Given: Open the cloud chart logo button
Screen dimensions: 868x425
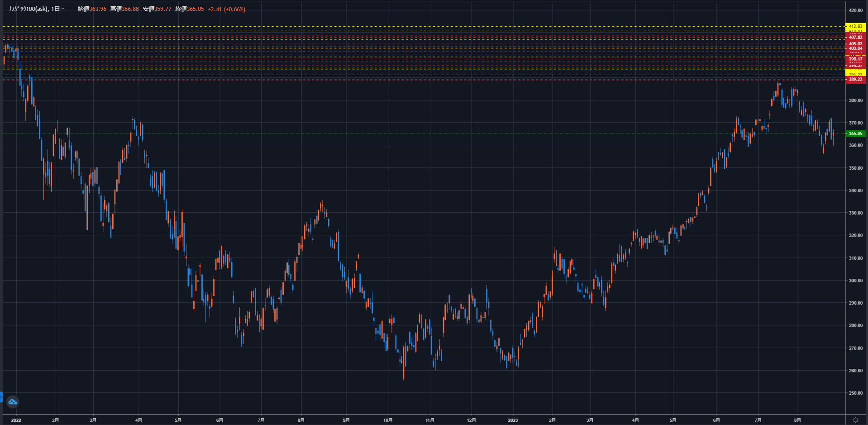Looking at the screenshot, I should [13, 401].
